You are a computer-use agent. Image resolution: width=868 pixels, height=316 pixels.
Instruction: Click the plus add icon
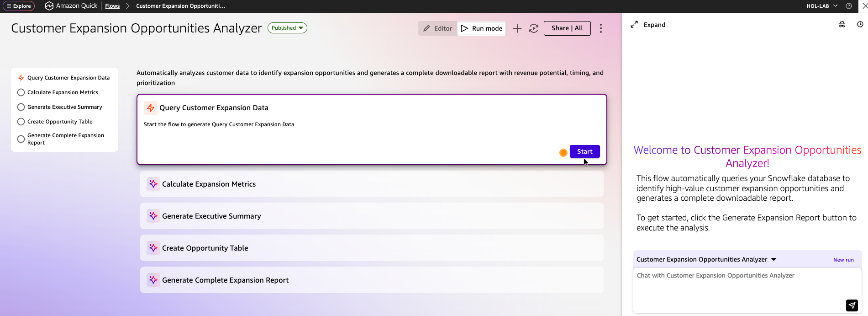point(517,28)
